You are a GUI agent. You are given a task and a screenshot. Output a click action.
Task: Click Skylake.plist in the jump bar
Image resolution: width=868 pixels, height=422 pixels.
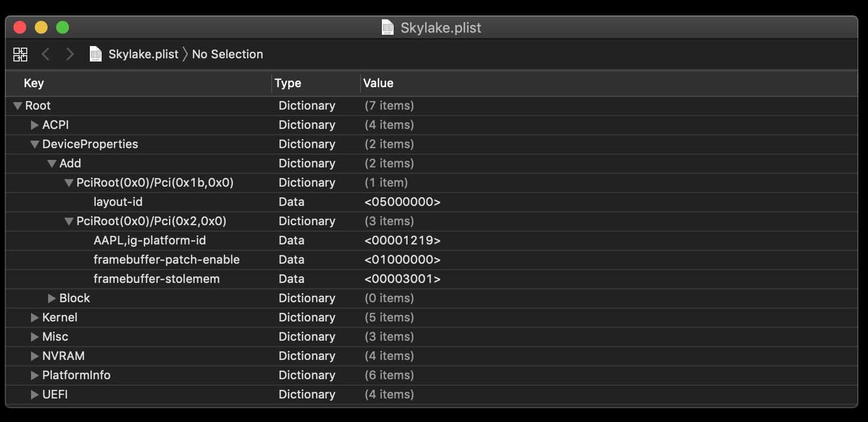pos(143,54)
